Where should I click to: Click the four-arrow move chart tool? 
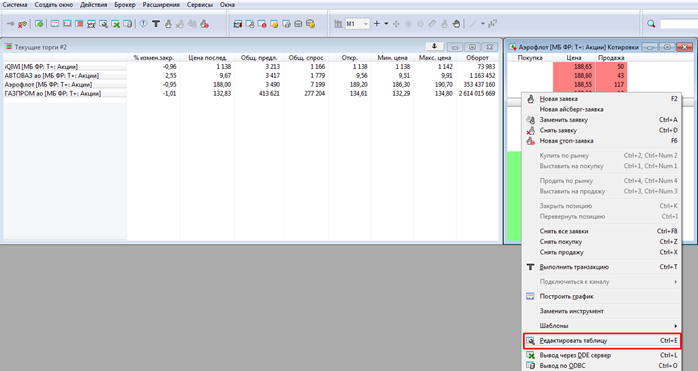(x=396, y=24)
